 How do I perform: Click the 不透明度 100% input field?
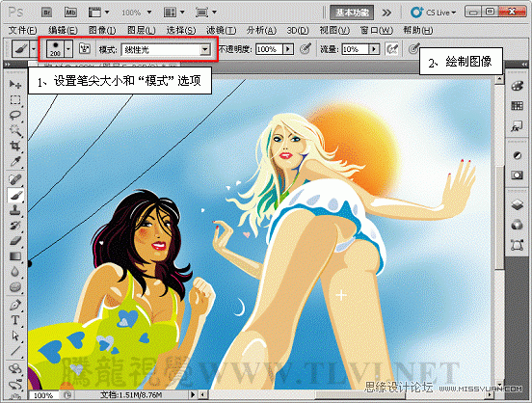tap(270, 49)
